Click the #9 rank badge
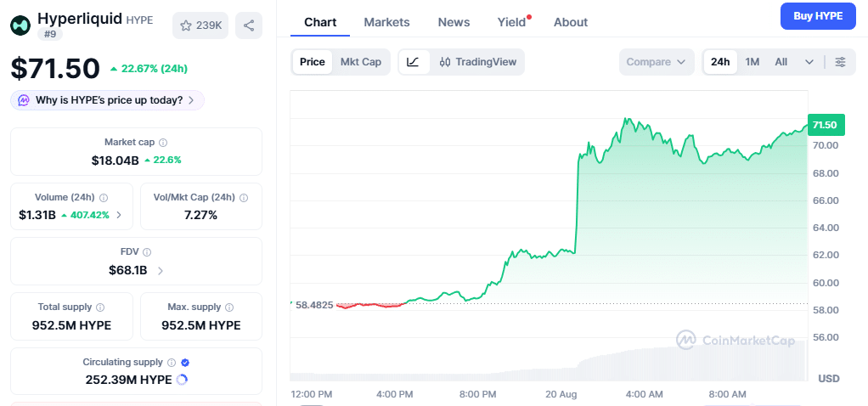The height and width of the screenshot is (406, 868). (50, 34)
